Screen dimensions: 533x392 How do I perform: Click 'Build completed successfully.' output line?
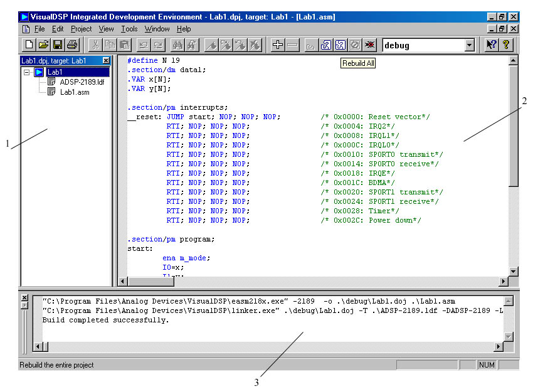(105, 320)
